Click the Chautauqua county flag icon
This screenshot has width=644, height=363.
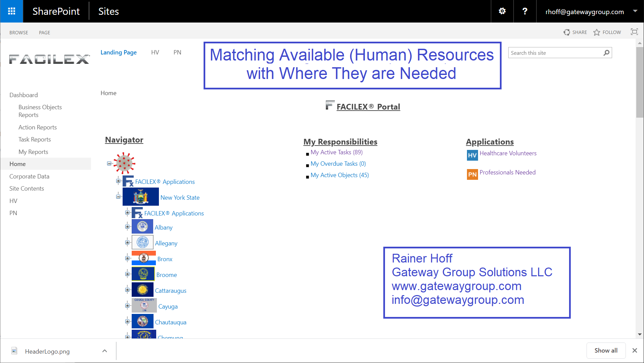[x=142, y=321]
